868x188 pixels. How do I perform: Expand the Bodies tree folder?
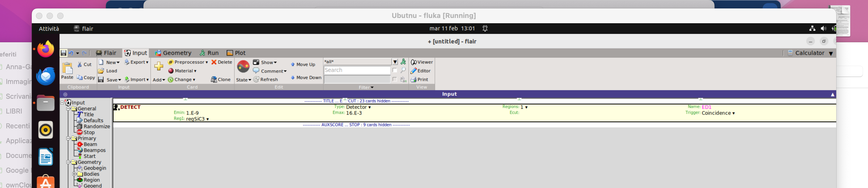[74, 174]
